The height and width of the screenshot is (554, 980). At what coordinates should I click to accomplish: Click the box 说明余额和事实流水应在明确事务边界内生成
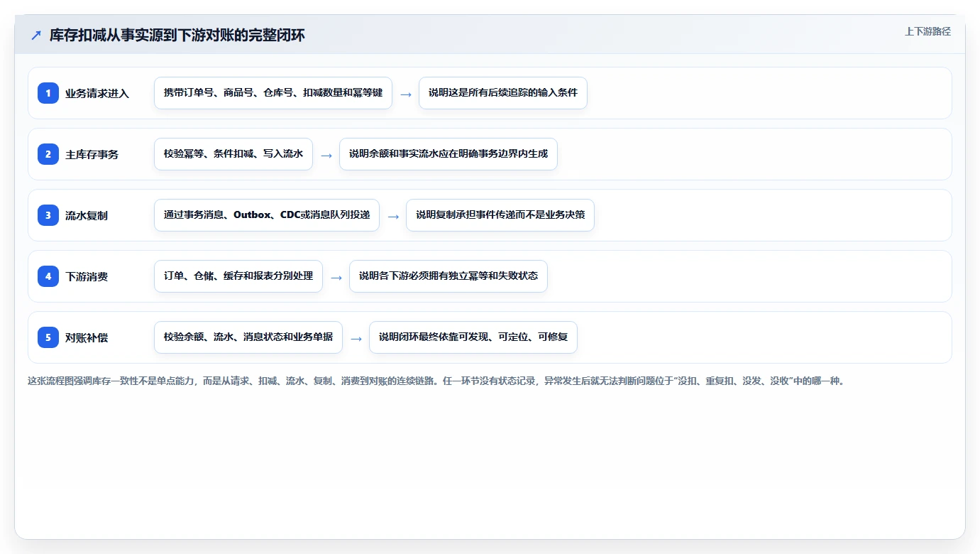tap(448, 154)
